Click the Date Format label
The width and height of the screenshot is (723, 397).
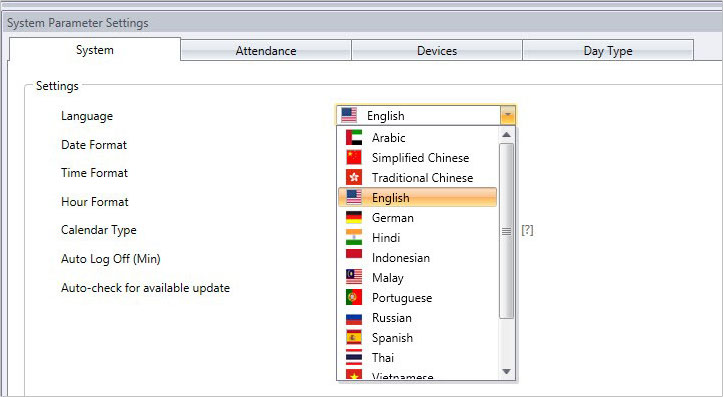[x=94, y=145]
